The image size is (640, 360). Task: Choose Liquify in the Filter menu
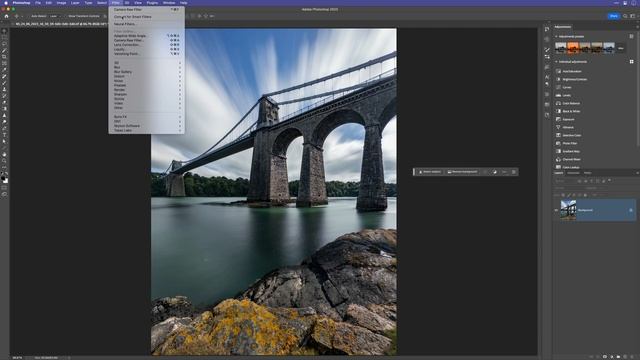pos(147,49)
